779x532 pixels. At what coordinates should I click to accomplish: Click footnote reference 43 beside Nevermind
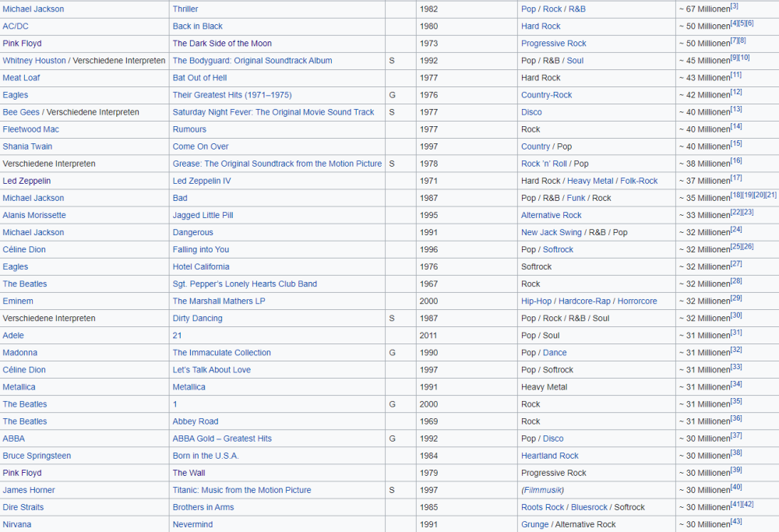[x=736, y=521]
